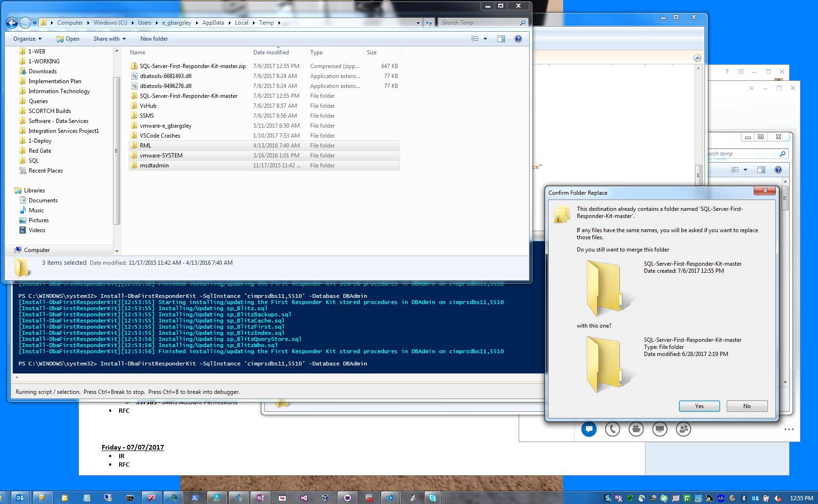Navigate to Local via the address bar breadcrumb

(x=241, y=22)
